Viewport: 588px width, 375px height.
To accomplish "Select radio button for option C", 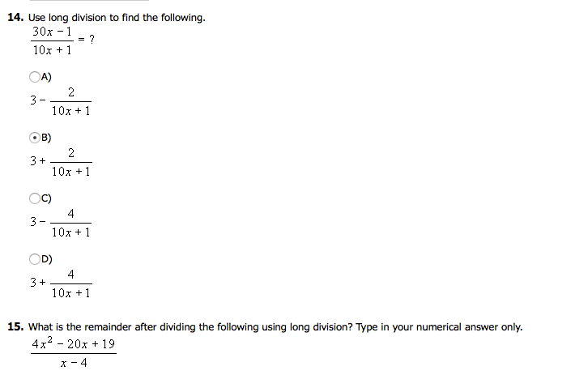I will 35,198.
